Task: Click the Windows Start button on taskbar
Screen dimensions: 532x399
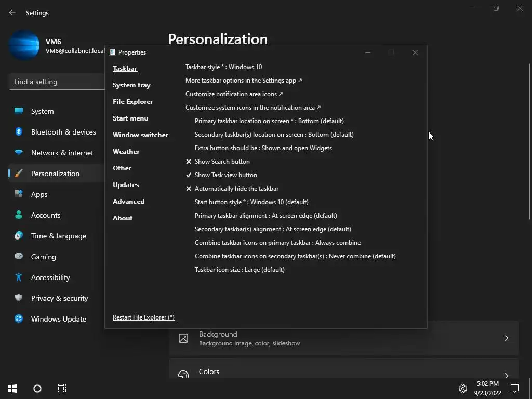Action: pyautogui.click(x=12, y=389)
